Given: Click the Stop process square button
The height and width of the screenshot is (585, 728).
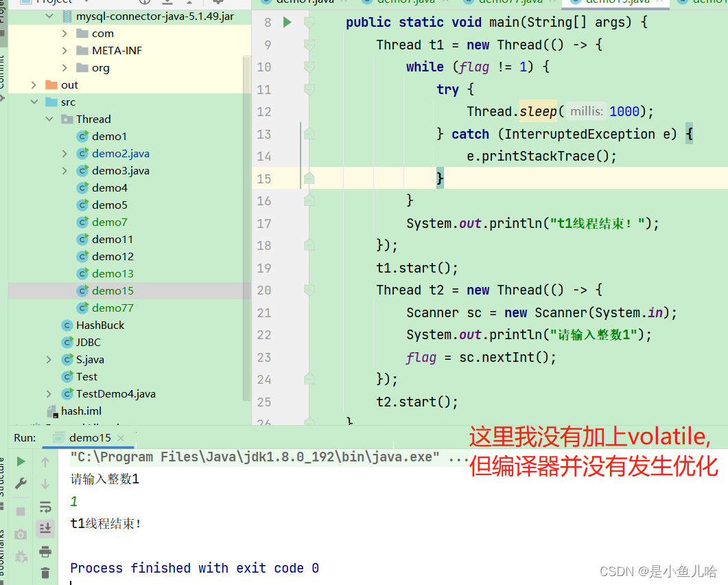Looking at the screenshot, I should point(21,511).
